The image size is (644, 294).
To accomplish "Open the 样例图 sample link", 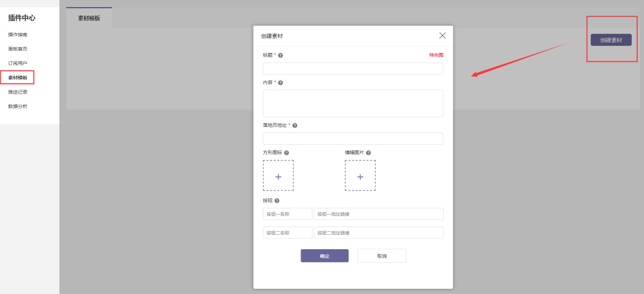I will tap(436, 55).
